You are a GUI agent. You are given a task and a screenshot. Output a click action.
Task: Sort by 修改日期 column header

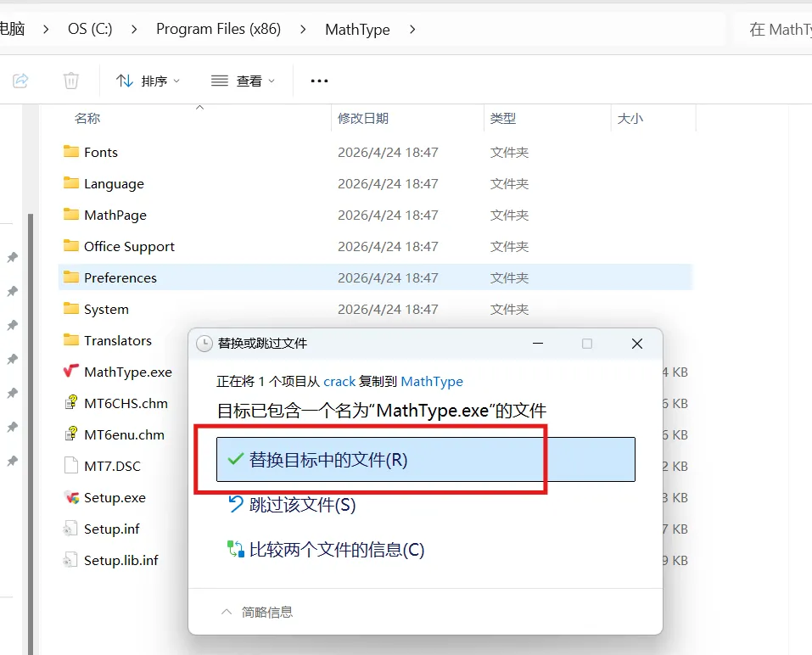(x=363, y=119)
